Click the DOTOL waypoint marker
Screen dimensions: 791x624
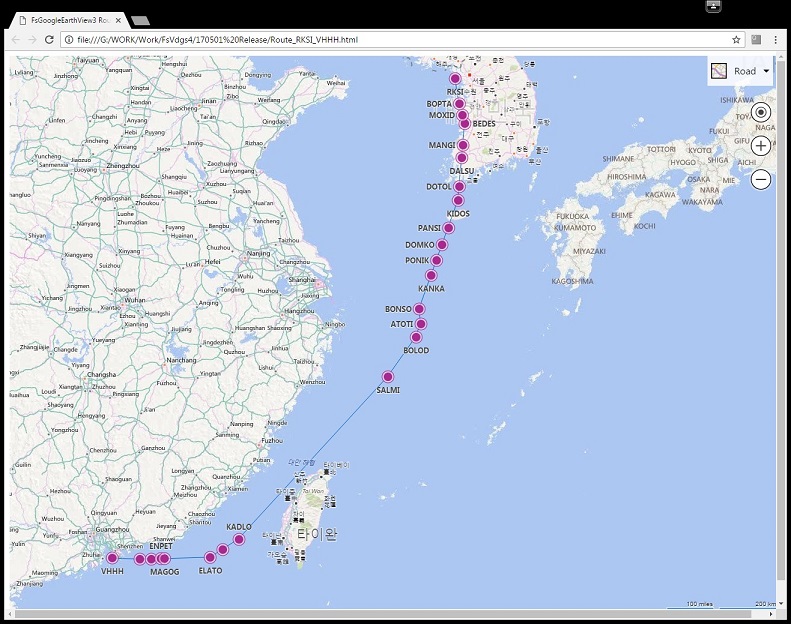coord(459,187)
